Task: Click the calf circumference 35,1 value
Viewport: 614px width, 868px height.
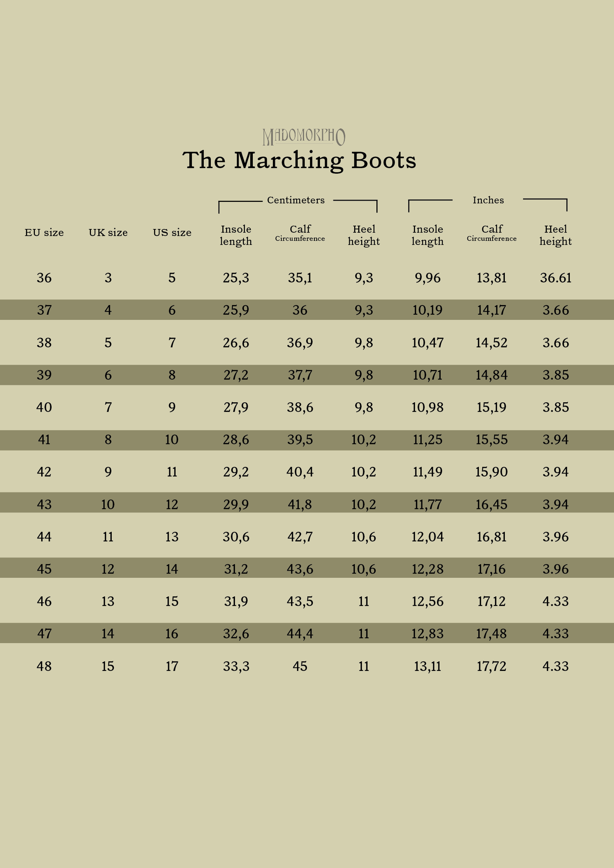Action: click(300, 278)
